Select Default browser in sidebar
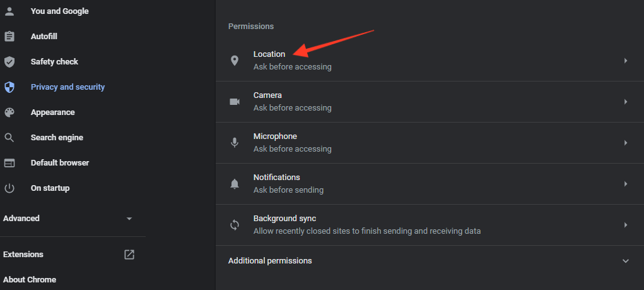 pos(60,163)
